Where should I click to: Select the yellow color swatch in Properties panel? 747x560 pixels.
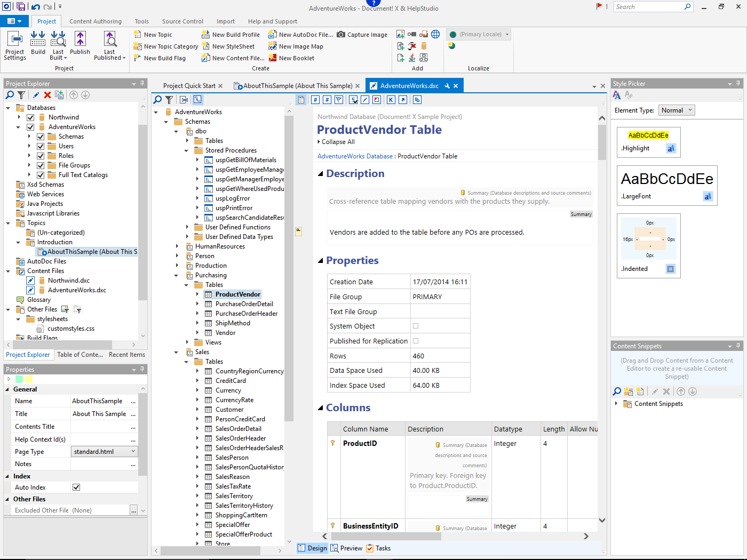pos(29,379)
